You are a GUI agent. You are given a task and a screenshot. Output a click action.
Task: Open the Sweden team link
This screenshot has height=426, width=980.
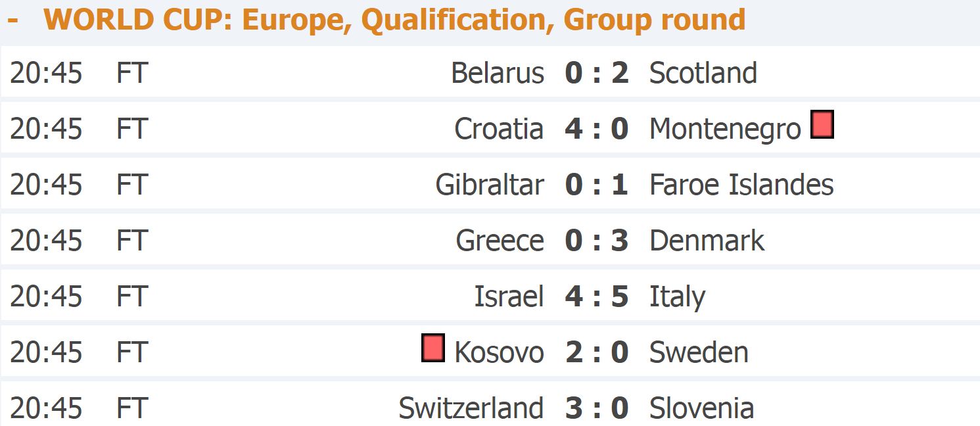pyautogui.click(x=699, y=352)
